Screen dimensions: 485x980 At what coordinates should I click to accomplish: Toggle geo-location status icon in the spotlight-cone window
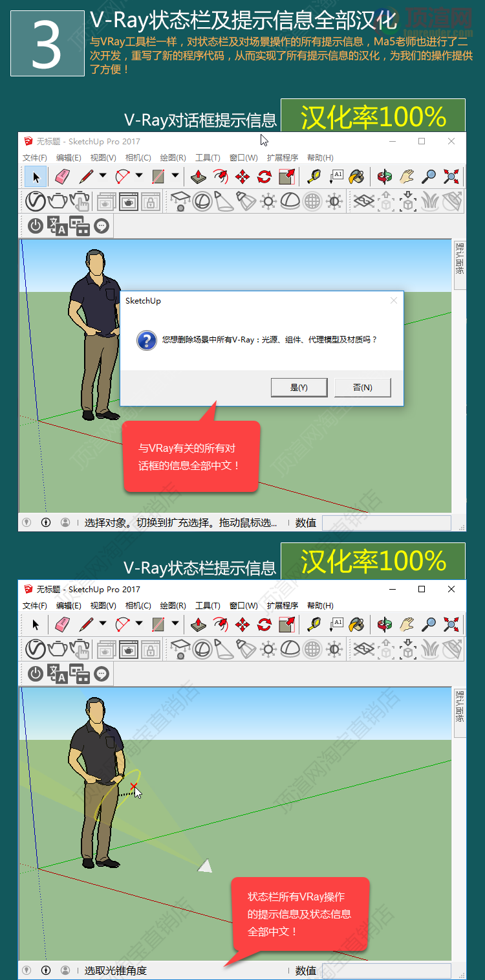coord(27,970)
